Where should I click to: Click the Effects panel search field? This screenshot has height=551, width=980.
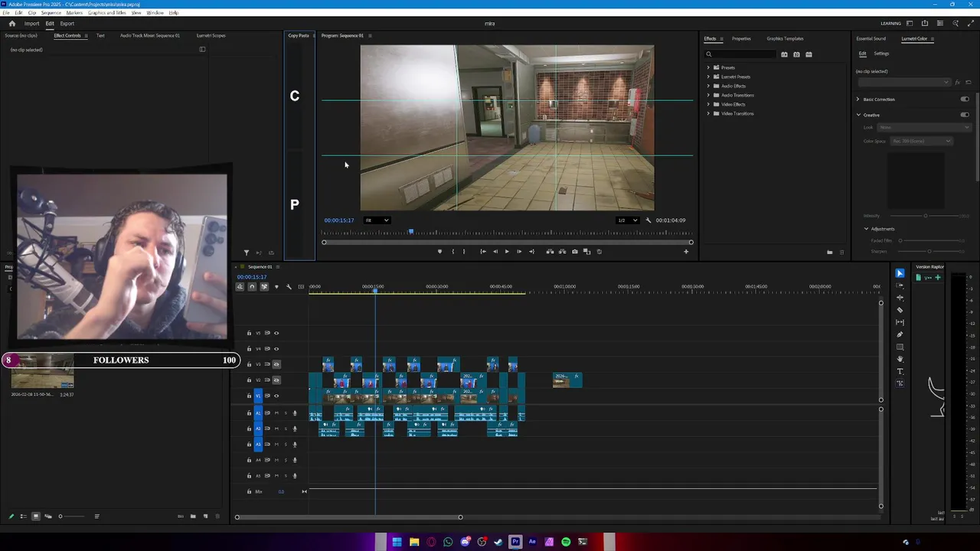(739, 54)
